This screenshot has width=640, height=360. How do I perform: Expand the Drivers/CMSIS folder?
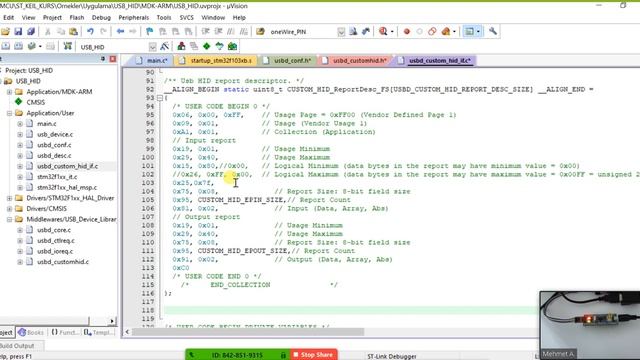(9, 209)
